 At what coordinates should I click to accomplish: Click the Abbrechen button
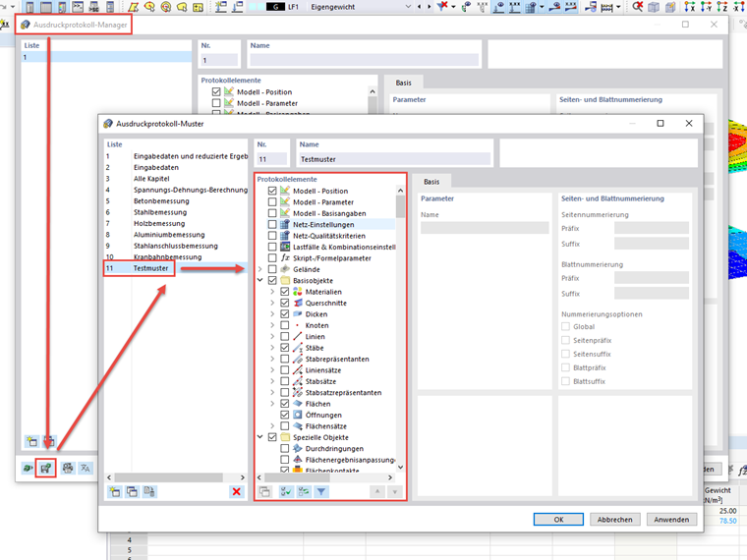tap(614, 519)
